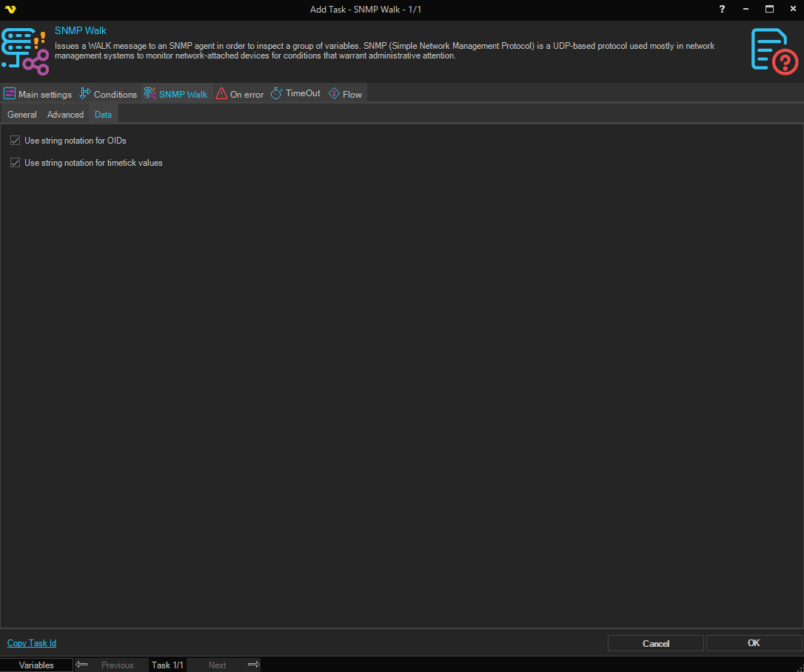
Task: Open the Variables panel button
Action: point(36,665)
